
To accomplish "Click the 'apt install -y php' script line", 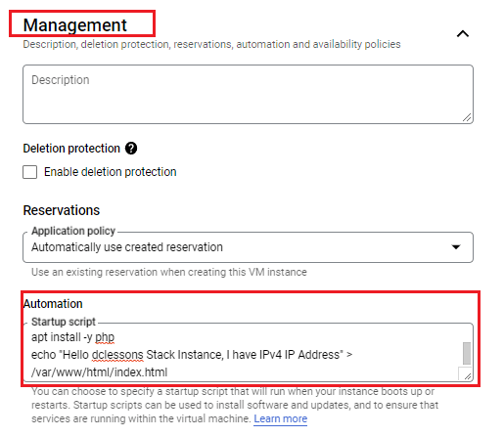I will [x=72, y=337].
